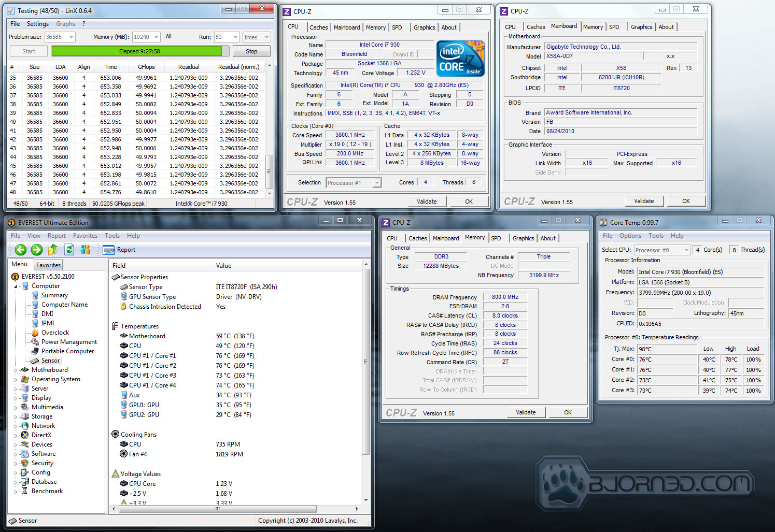This screenshot has height=532, width=775.
Task: Click EVEREST title bar info icon
Action: pyautogui.click(x=11, y=222)
